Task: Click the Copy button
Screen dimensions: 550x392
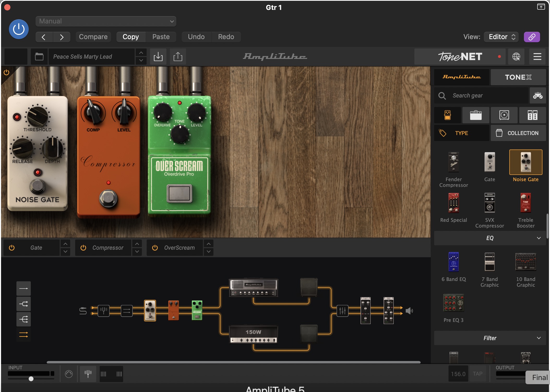Action: coord(131,37)
